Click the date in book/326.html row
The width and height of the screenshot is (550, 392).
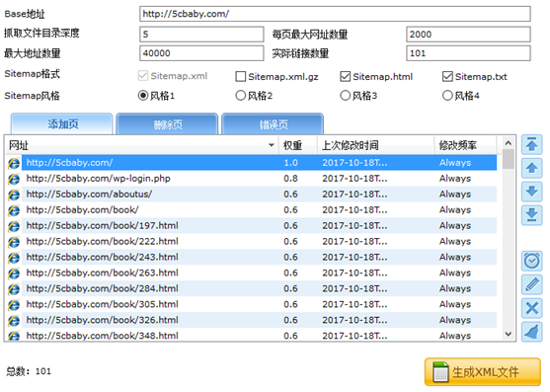[x=354, y=320]
